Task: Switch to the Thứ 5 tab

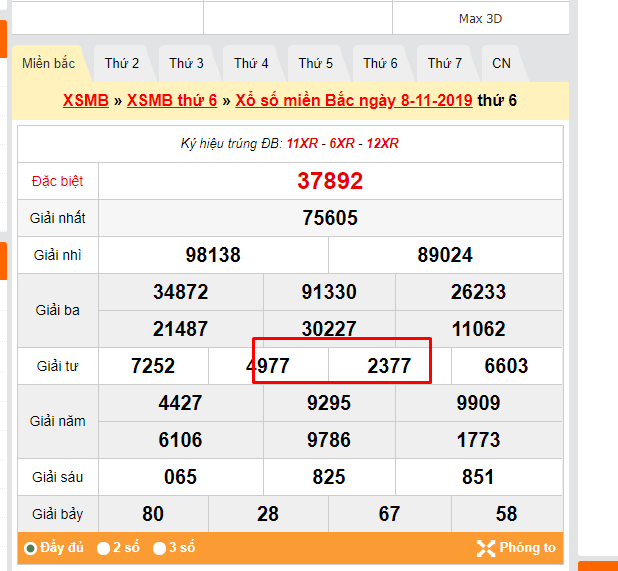Action: click(x=315, y=63)
